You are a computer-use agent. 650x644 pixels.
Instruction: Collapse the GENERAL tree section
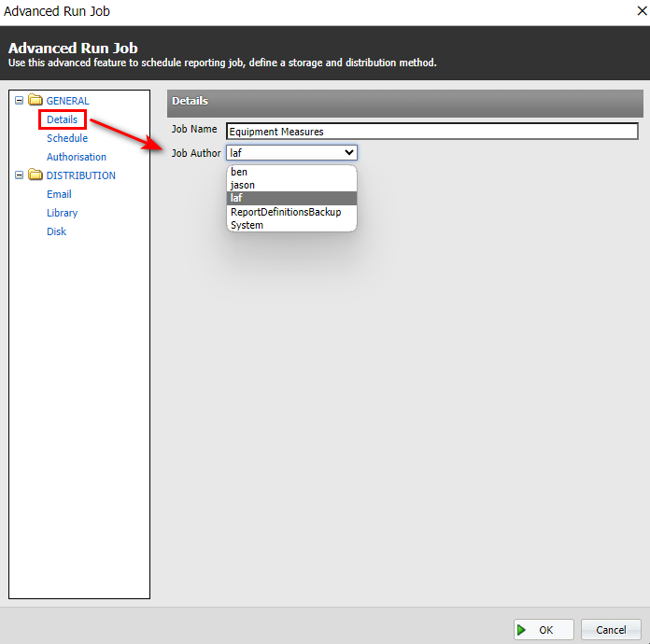point(19,101)
